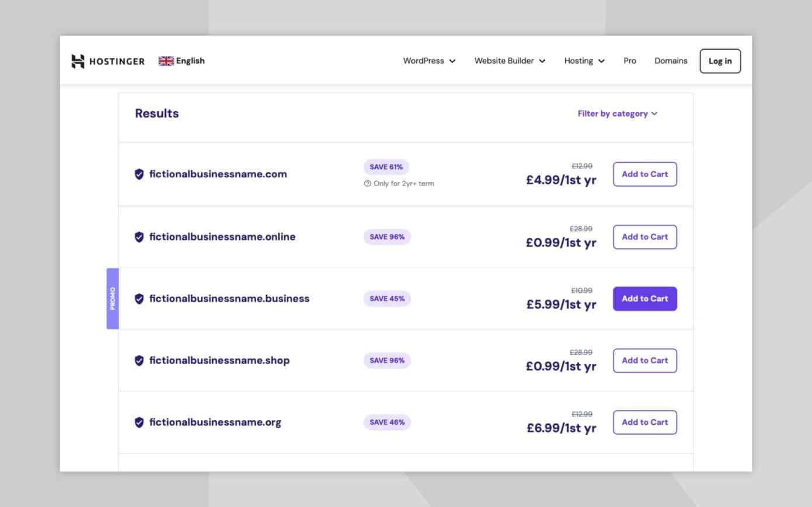This screenshot has height=507, width=812.
Task: Click the £0.99/1st yr price for .shop
Action: pos(561,366)
